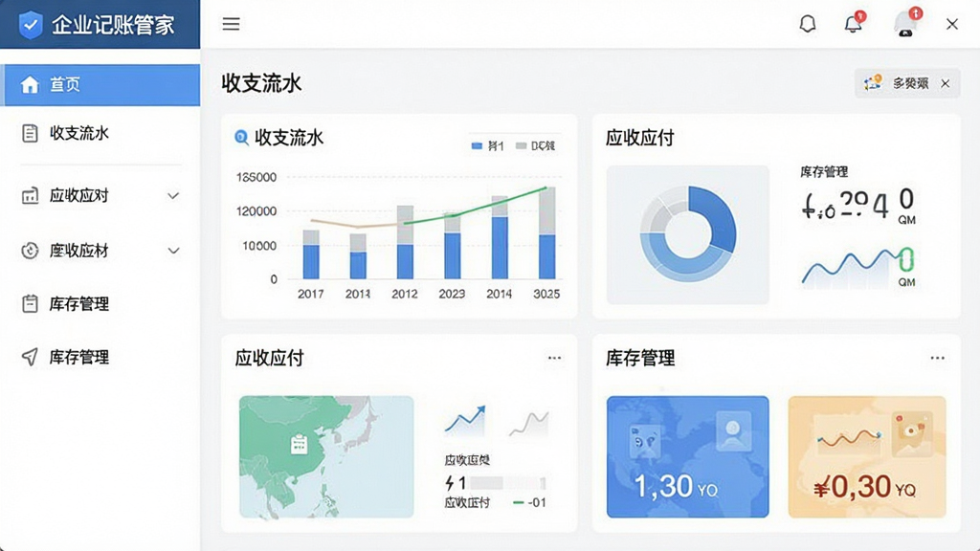
Task: Select the 应收应对 sidebar item
Action: coord(100,195)
